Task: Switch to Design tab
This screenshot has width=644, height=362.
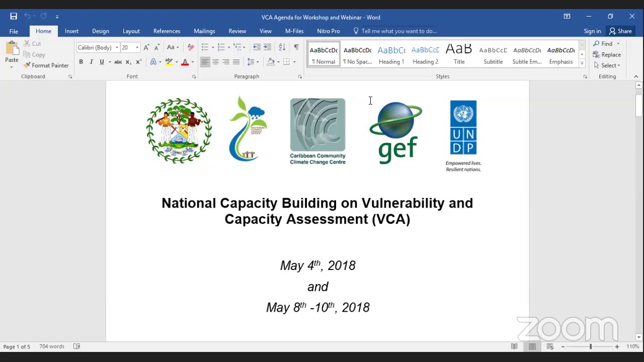Action: [x=101, y=31]
